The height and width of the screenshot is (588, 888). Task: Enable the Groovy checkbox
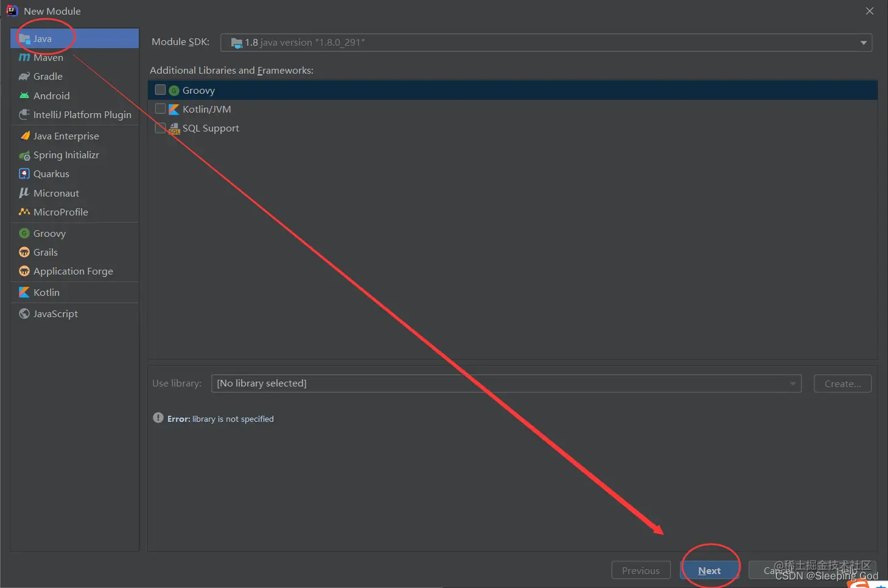tap(161, 90)
